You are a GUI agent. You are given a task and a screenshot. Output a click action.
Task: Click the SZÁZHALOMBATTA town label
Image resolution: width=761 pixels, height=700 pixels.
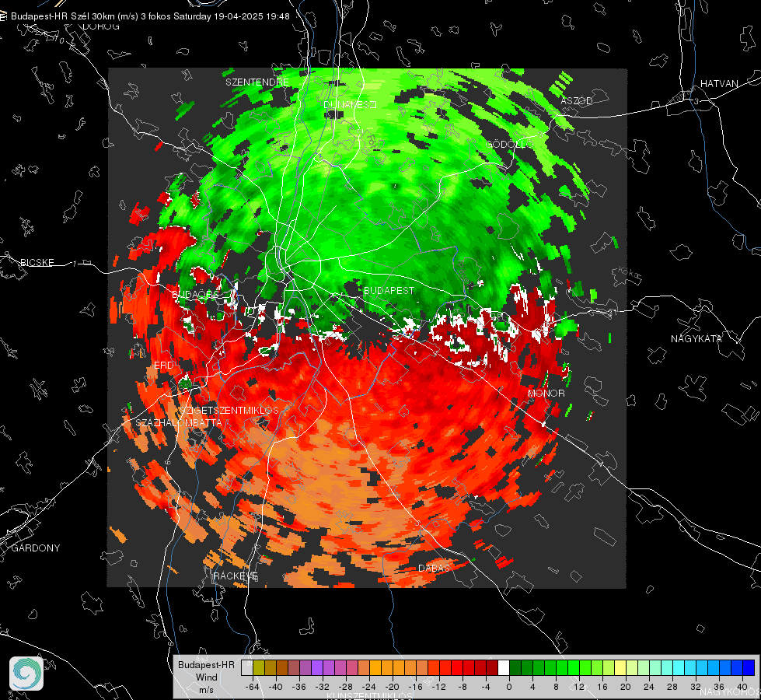coord(179,422)
